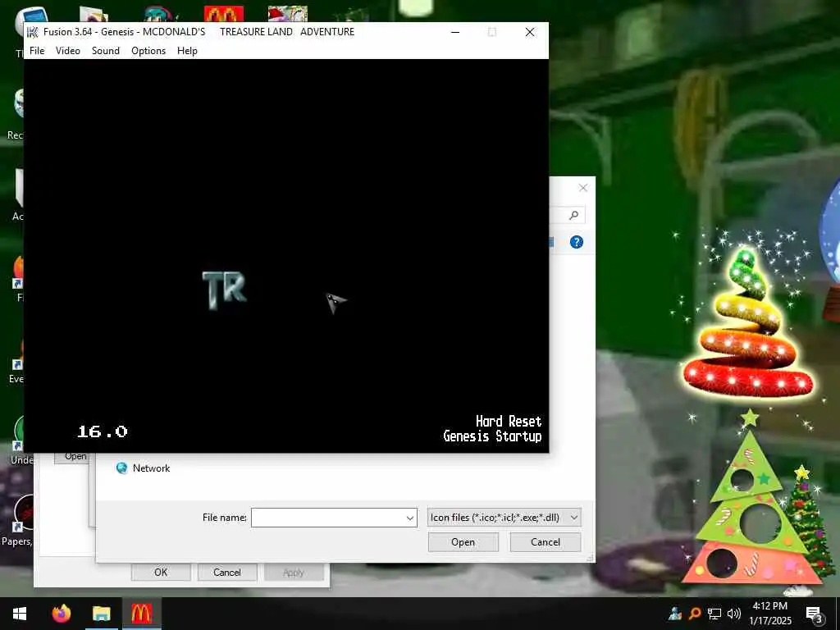Expand the File name history dropdown arrow

tap(410, 518)
